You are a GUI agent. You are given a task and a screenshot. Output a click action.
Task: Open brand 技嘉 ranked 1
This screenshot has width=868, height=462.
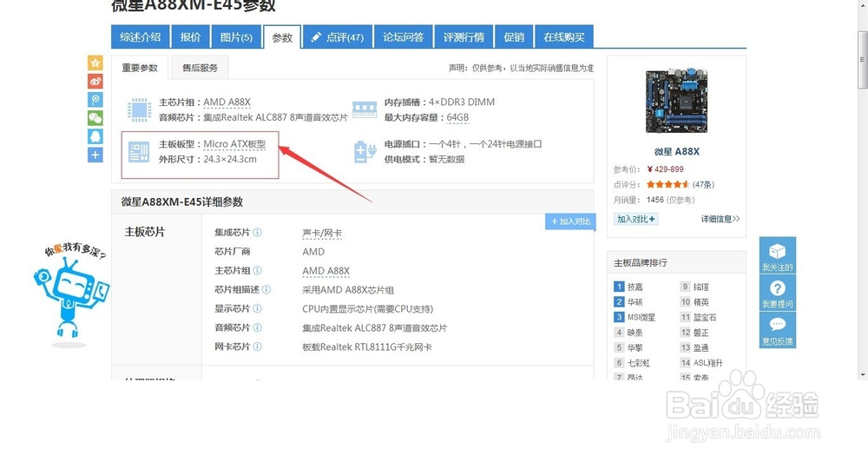(635, 287)
